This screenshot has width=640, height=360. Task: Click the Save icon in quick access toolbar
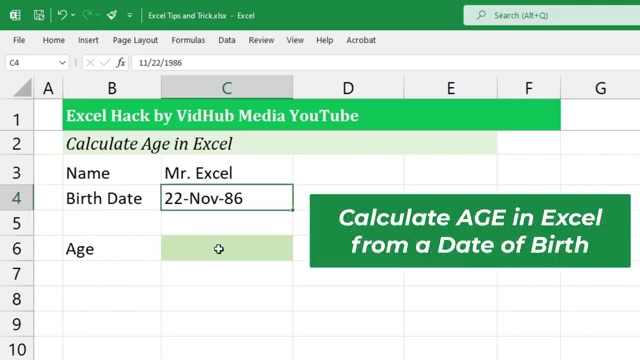(x=39, y=16)
